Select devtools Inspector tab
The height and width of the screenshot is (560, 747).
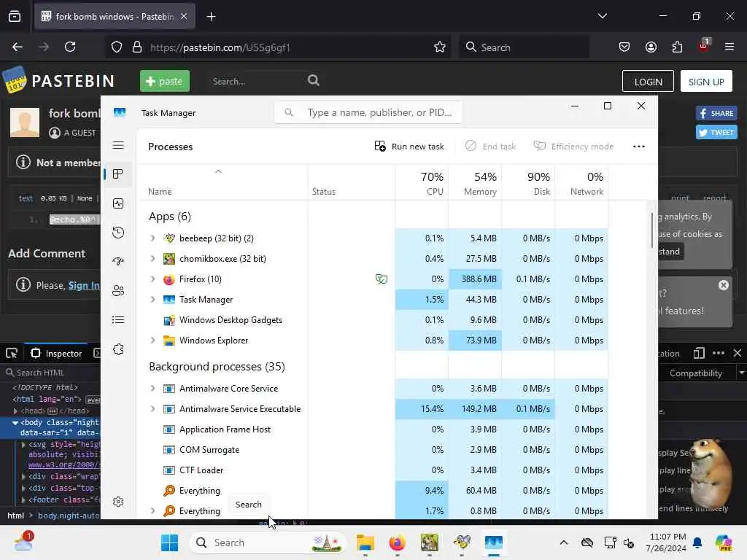[57, 354]
